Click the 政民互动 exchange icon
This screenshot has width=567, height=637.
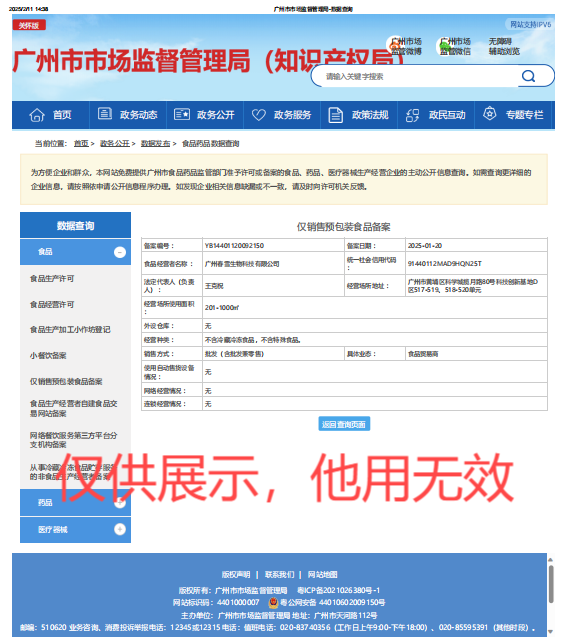click(x=412, y=115)
